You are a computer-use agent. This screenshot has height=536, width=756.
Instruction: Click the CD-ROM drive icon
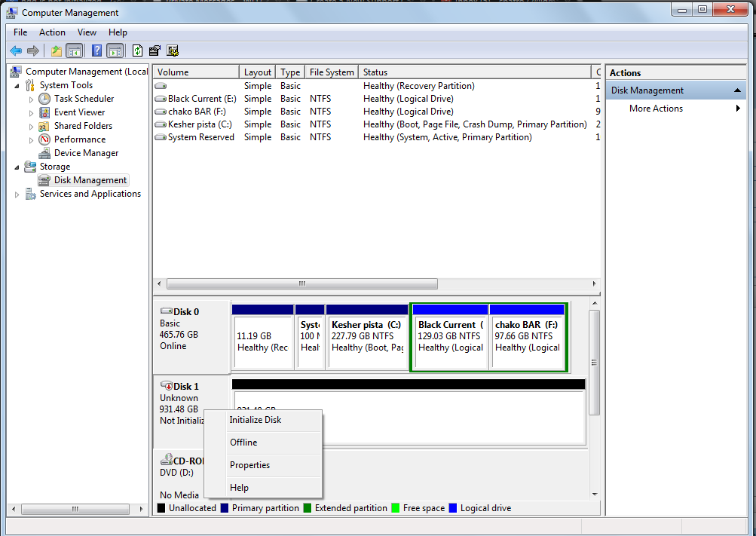click(x=167, y=459)
